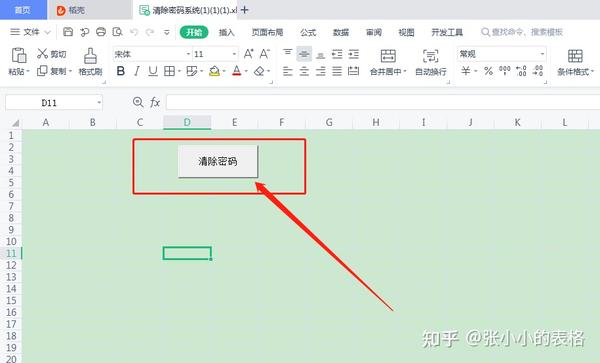Screen dimensions: 600x363
Task: Apply percent style format
Action: (x=488, y=71)
